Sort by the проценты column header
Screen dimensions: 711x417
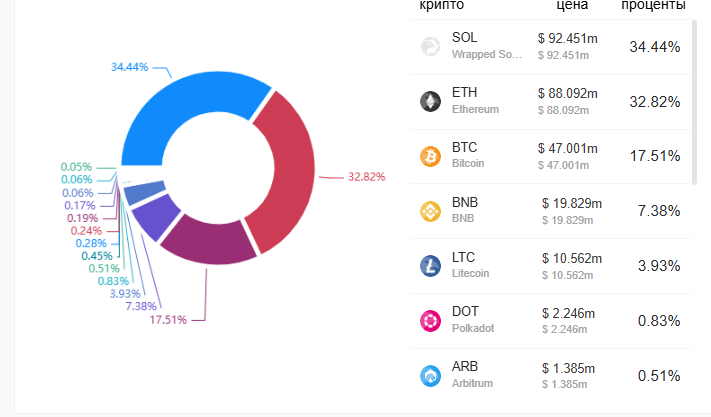[653, 6]
